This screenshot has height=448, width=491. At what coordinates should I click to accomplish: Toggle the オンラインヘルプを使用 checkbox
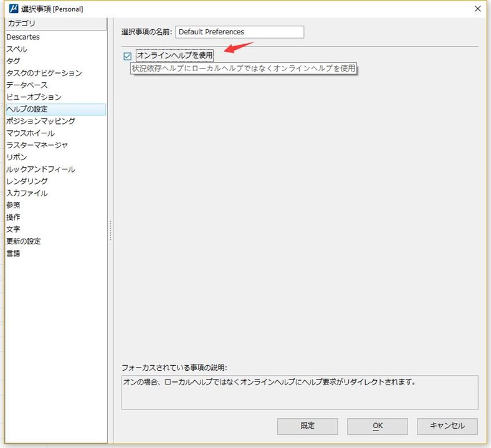(127, 56)
